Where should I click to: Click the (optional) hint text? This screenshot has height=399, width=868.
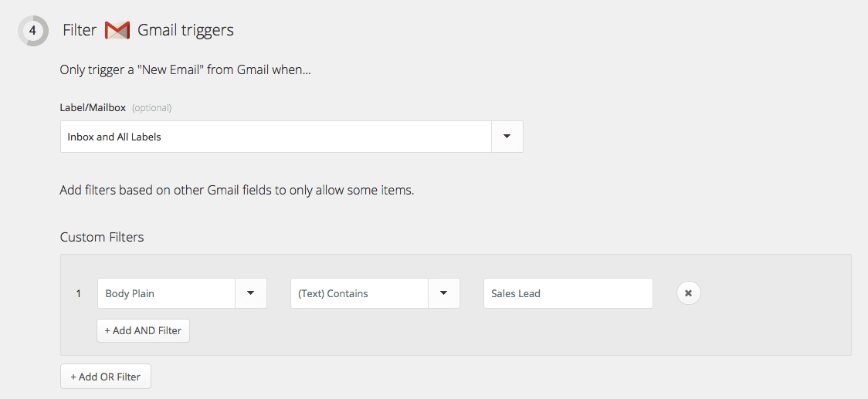(152, 108)
